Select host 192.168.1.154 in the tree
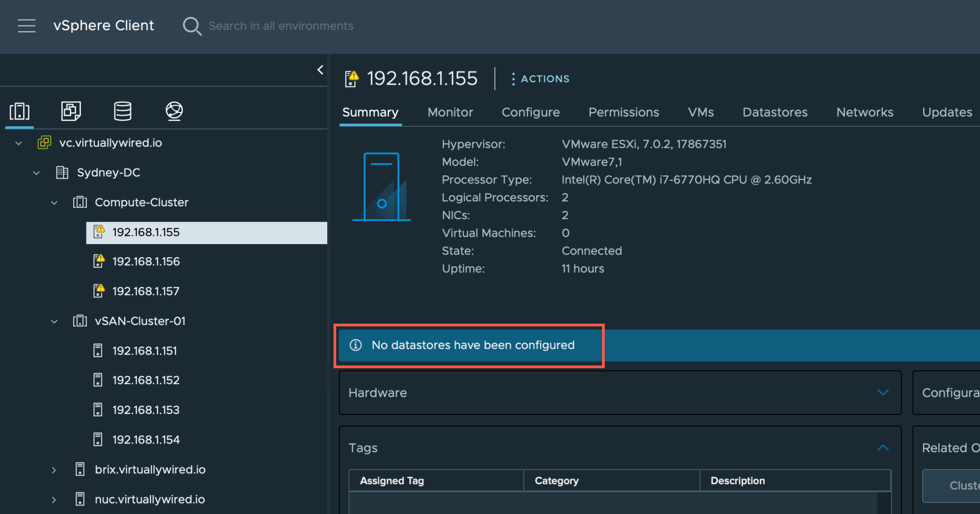Screen dimensions: 980x514 (146, 440)
